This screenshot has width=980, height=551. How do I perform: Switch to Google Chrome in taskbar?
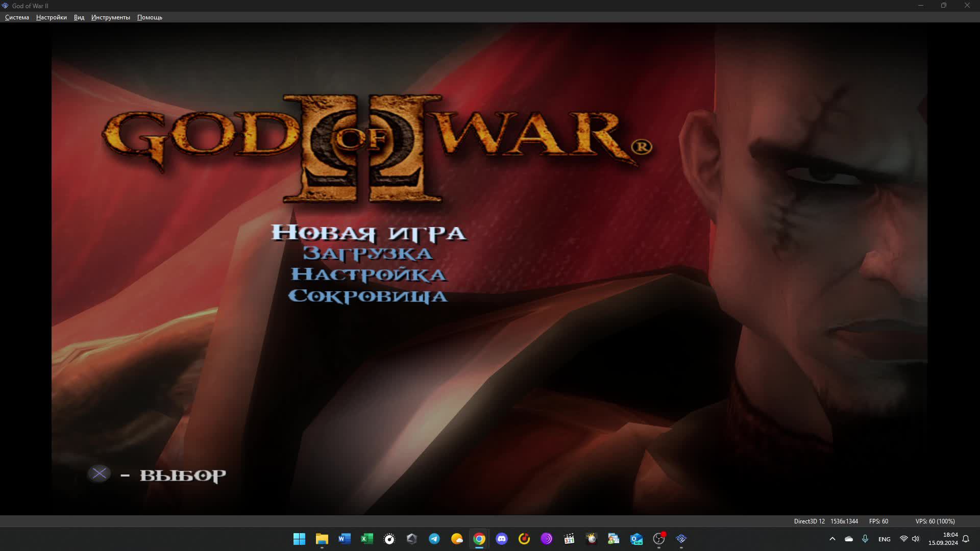479,539
